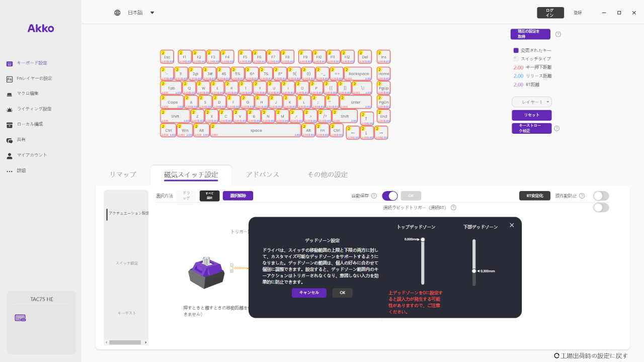Open ライティング設定 in the sidebar
Image resolution: width=644 pixels, height=362 pixels.
(34, 109)
